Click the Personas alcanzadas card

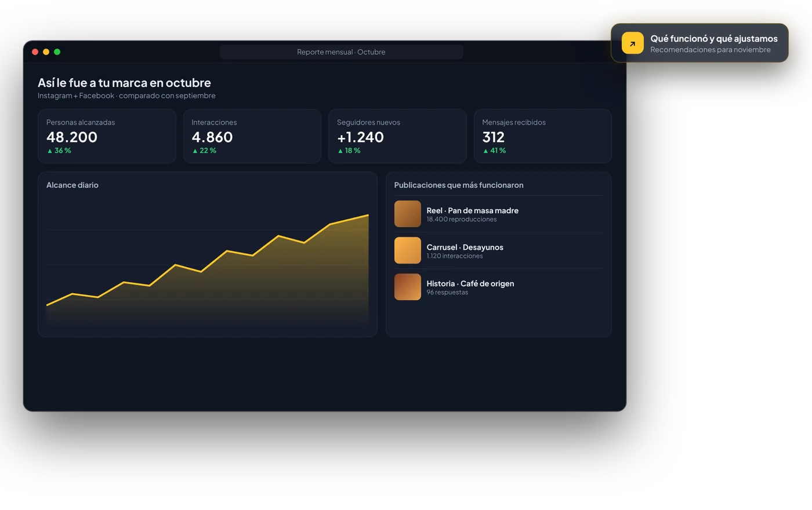coord(107,136)
